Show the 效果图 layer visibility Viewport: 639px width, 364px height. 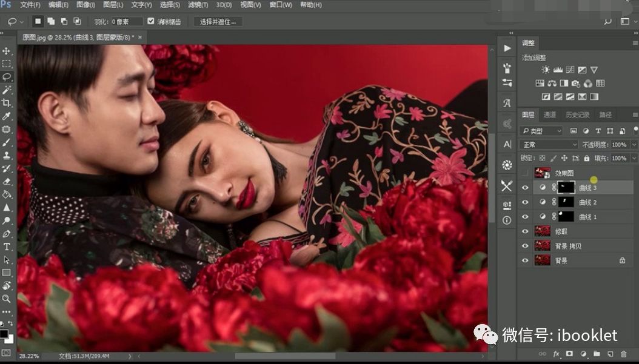(x=525, y=172)
